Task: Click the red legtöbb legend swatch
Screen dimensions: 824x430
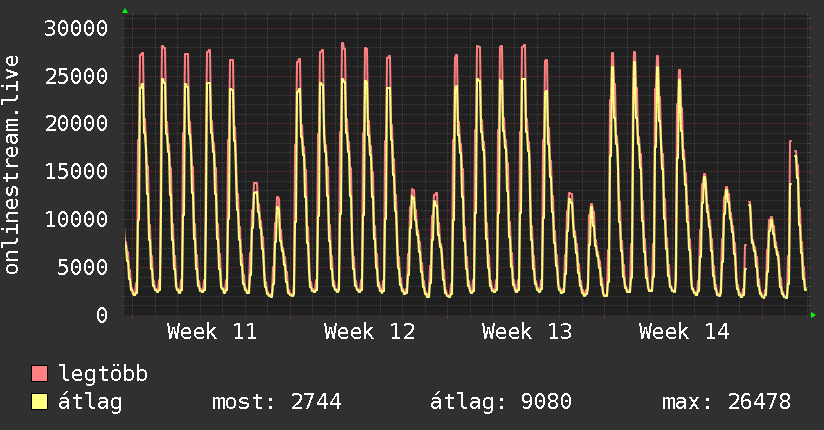Action: [40, 374]
